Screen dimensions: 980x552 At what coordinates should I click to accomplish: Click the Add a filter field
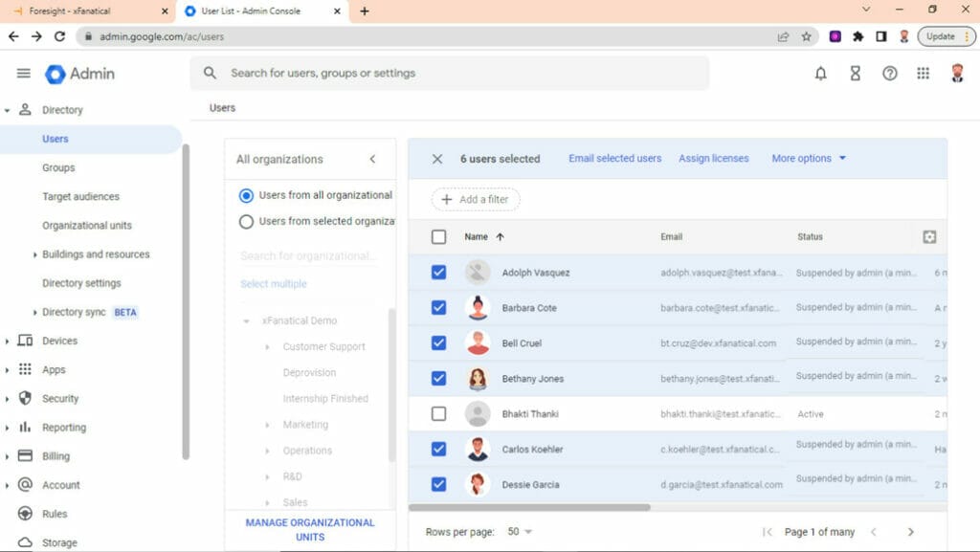[x=476, y=199]
